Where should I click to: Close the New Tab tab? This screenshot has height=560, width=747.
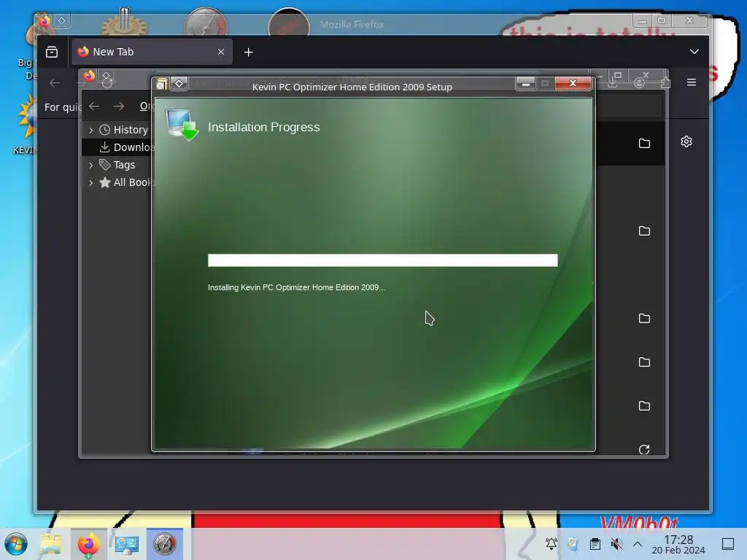point(220,52)
